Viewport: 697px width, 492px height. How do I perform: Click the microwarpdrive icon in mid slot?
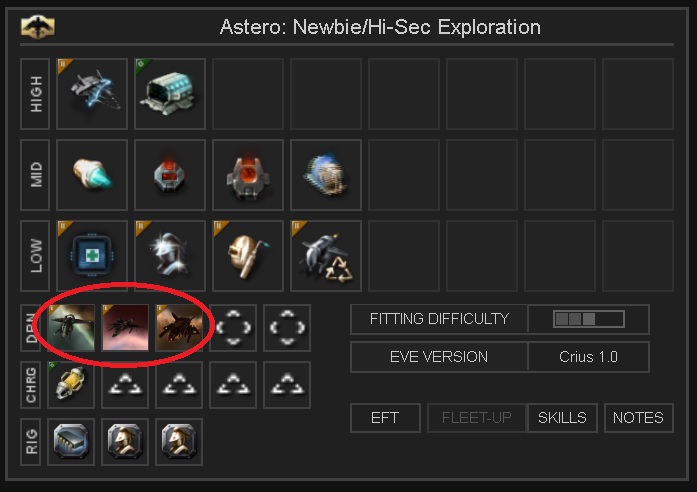[x=92, y=175]
